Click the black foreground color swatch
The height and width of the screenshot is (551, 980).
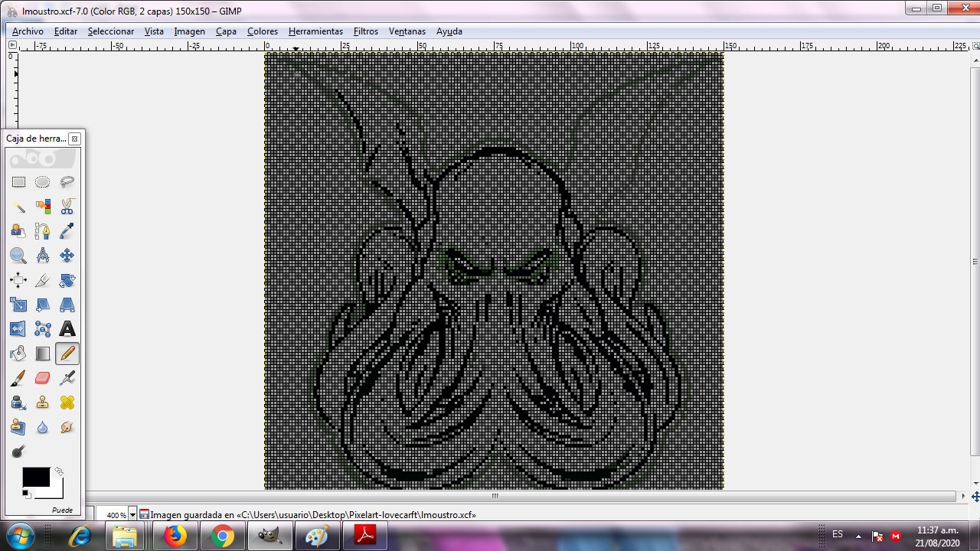pos(35,477)
